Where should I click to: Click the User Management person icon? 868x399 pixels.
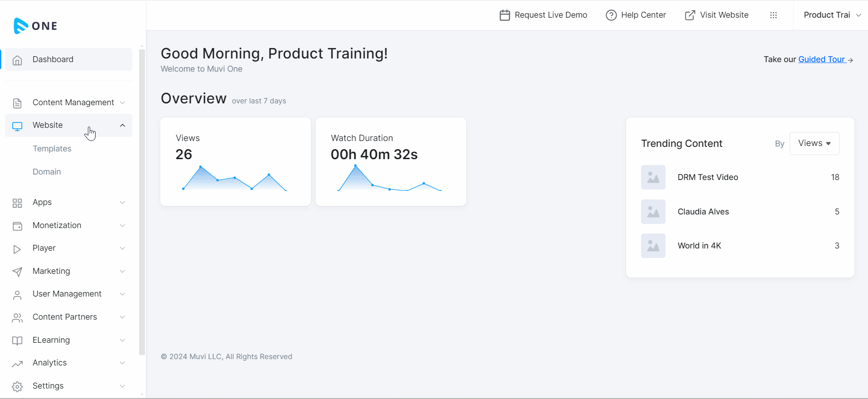tap(17, 295)
